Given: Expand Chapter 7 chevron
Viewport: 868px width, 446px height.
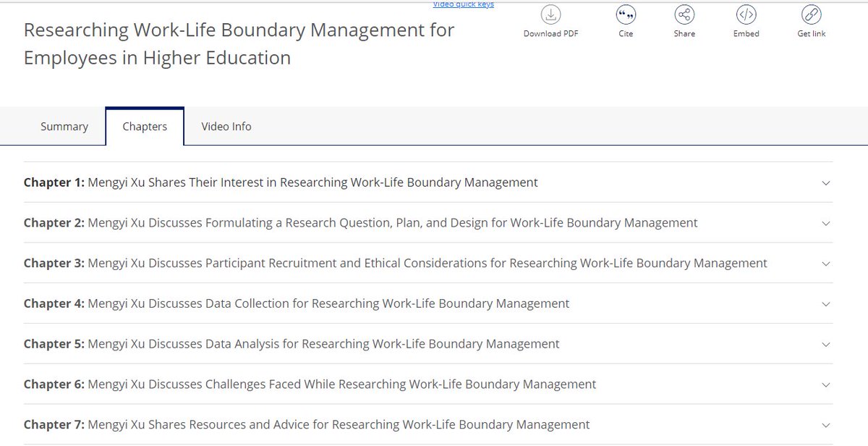Looking at the screenshot, I should (x=826, y=426).
